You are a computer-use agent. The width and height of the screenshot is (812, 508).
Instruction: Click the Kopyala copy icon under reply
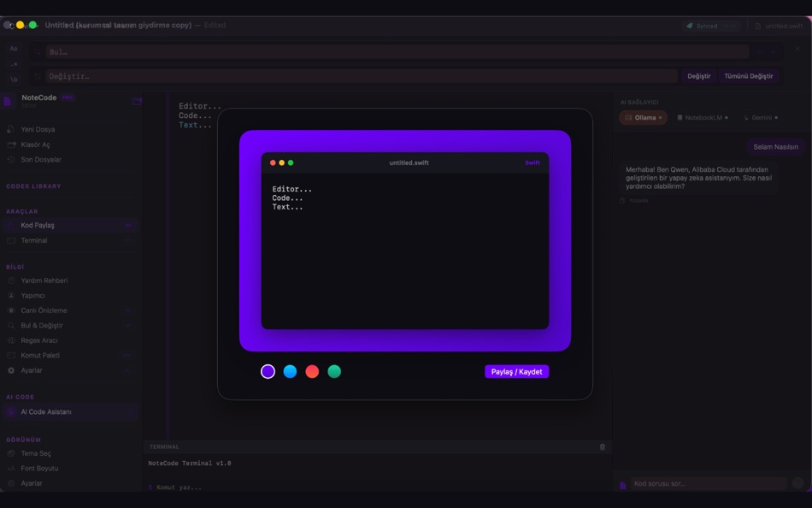point(622,201)
